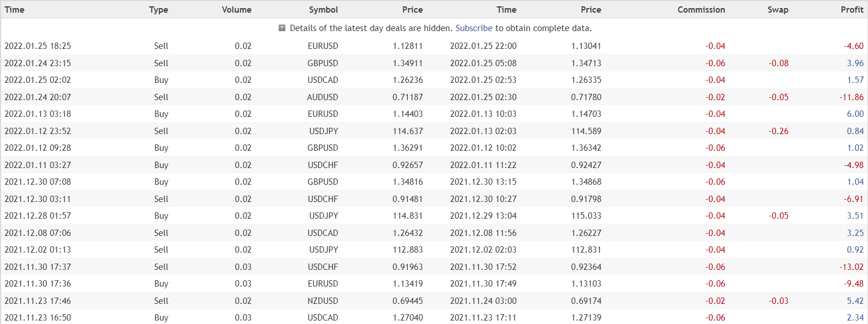Sort by the Symbol column header
868x324 pixels.
click(x=324, y=10)
